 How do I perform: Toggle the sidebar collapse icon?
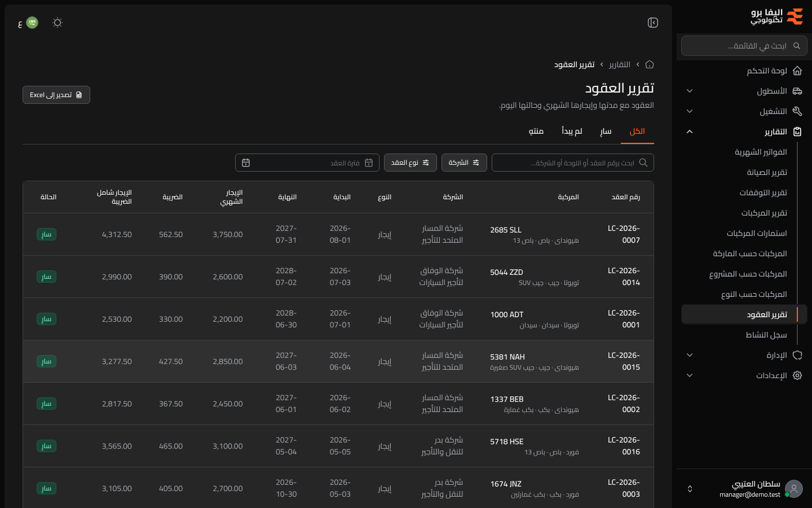(653, 23)
